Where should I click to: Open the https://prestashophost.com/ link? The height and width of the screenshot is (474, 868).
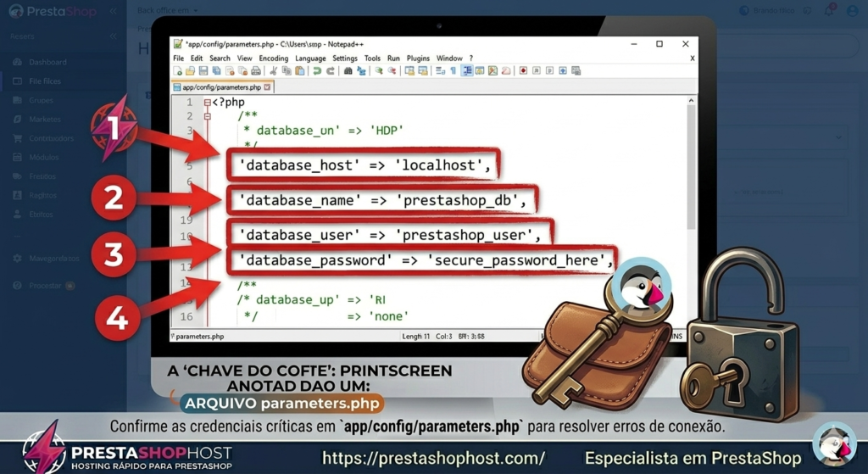(x=433, y=459)
